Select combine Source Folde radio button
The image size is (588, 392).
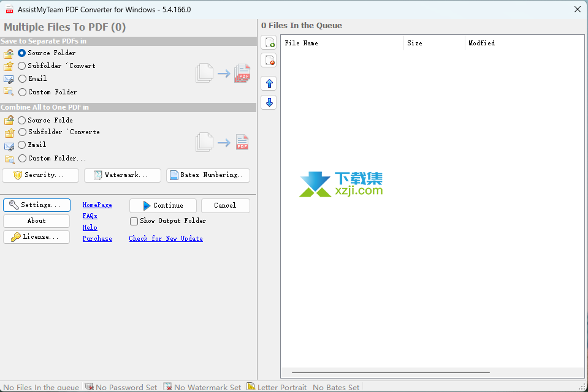coord(21,120)
